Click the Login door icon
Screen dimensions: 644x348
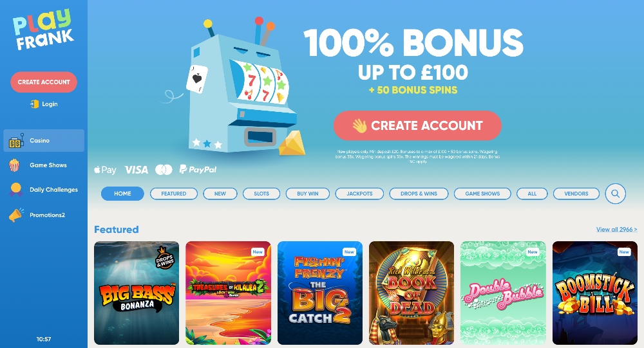35,104
